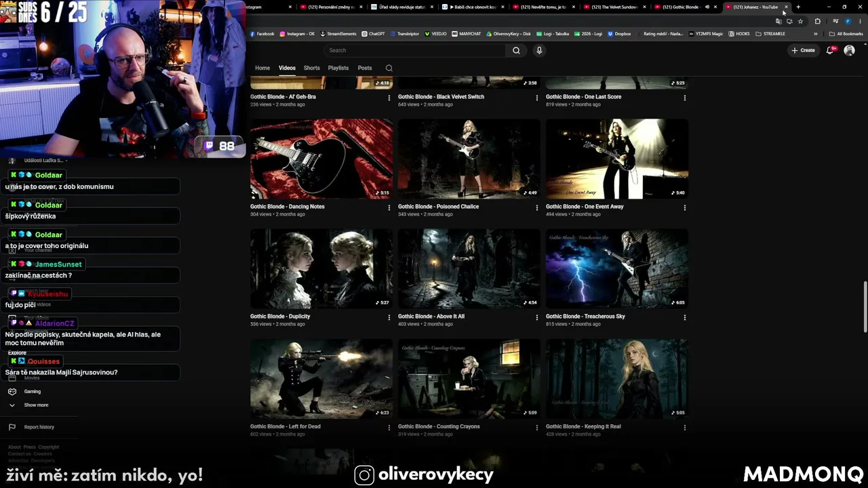Play the Above It All video thumbnail
This screenshot has width=868, height=488.
pyautogui.click(x=469, y=268)
